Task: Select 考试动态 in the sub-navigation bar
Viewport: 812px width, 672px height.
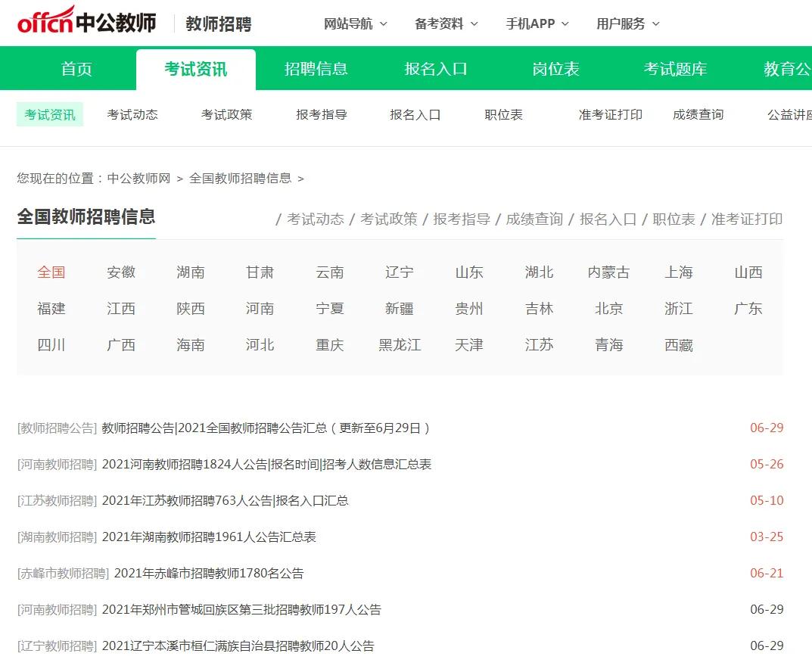Action: click(132, 115)
